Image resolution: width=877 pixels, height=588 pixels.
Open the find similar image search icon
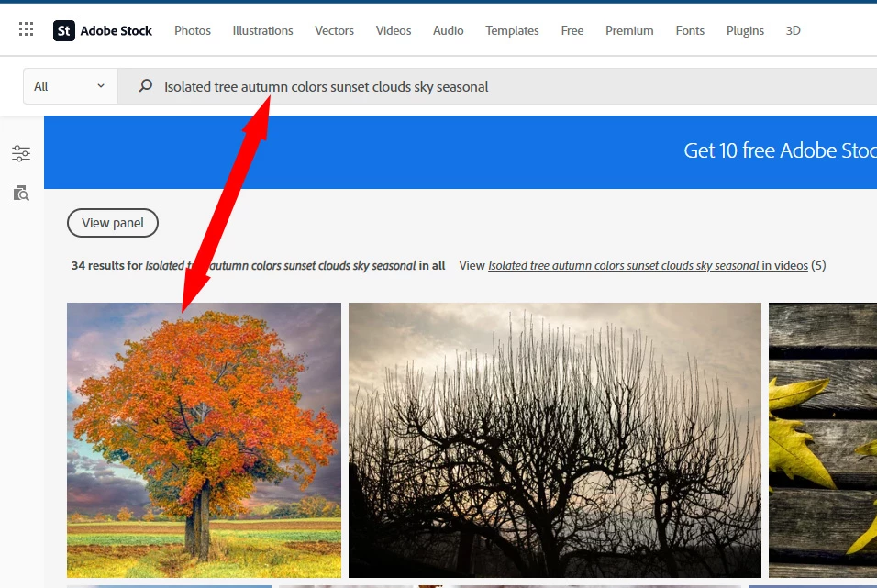point(21,193)
